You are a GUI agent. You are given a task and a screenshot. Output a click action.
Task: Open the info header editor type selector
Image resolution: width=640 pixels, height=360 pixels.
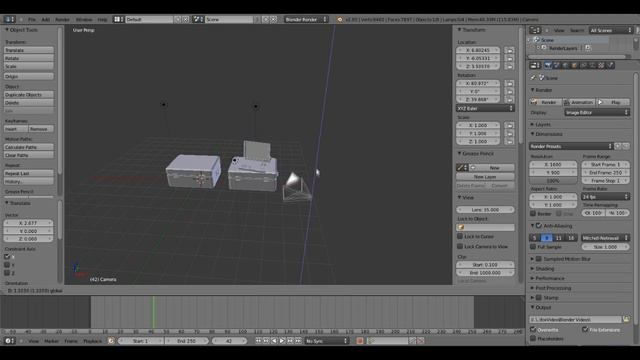click(9, 19)
